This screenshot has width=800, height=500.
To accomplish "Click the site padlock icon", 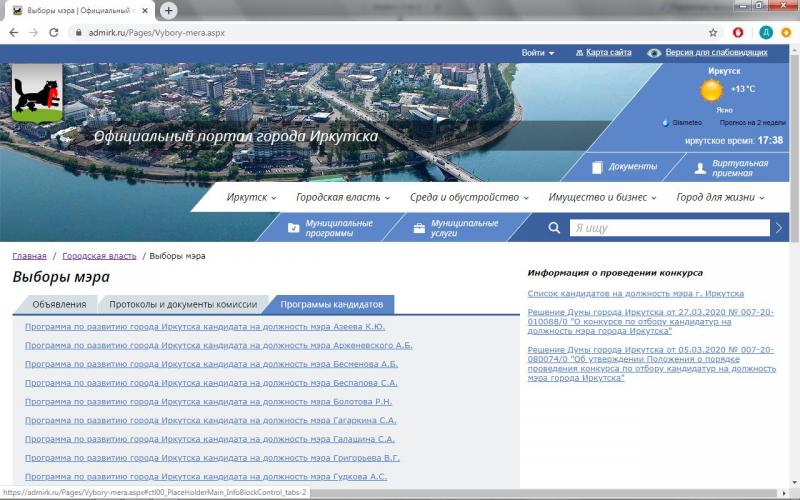I will point(78,33).
